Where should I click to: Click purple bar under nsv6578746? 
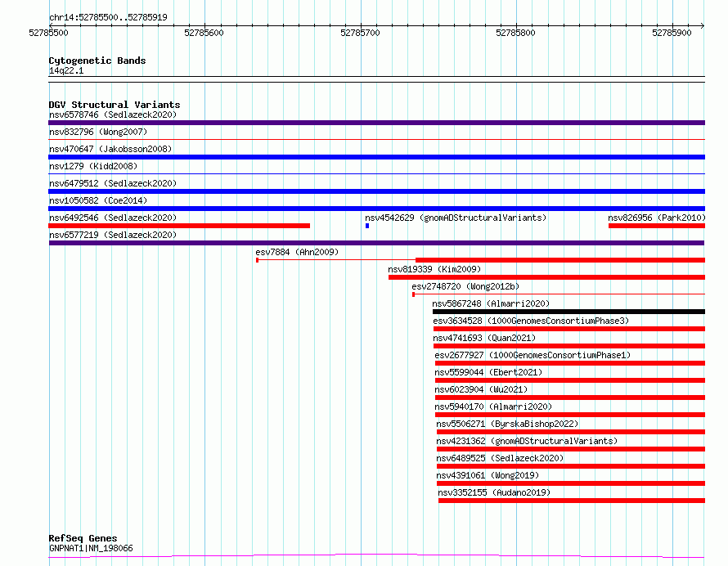point(376,123)
